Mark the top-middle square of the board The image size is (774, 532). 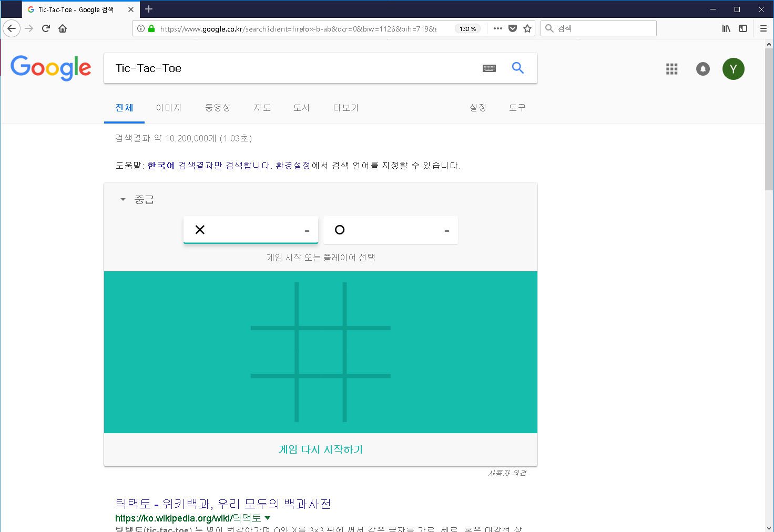tap(321, 304)
